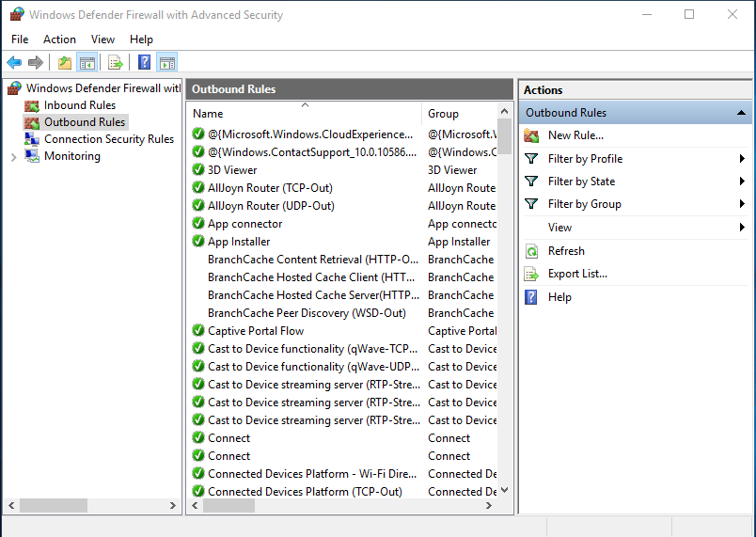
Task: Click the Refresh action
Action: coord(566,251)
